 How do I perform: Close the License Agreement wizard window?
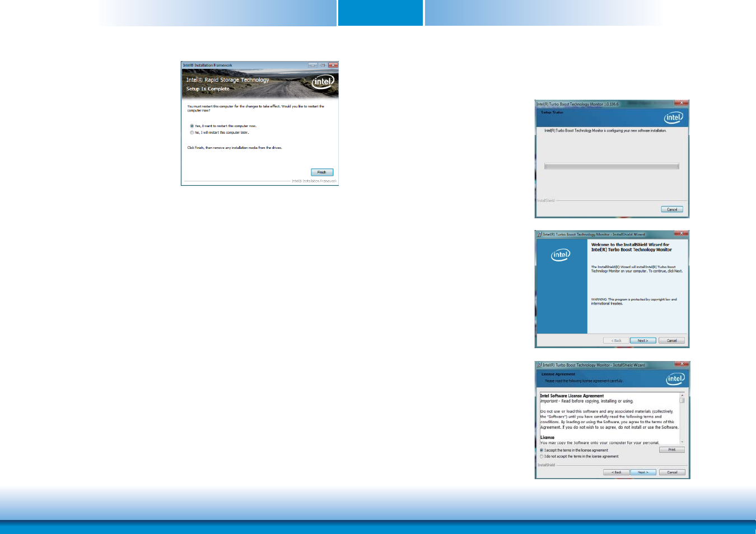pyautogui.click(x=681, y=364)
